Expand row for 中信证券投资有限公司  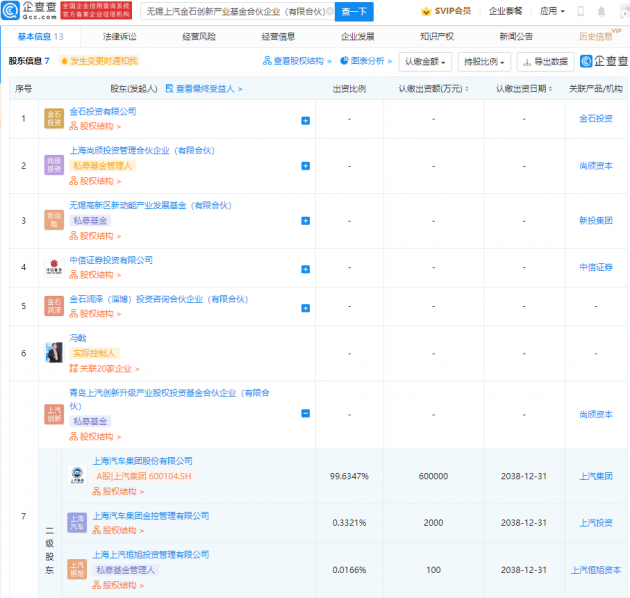point(305,269)
